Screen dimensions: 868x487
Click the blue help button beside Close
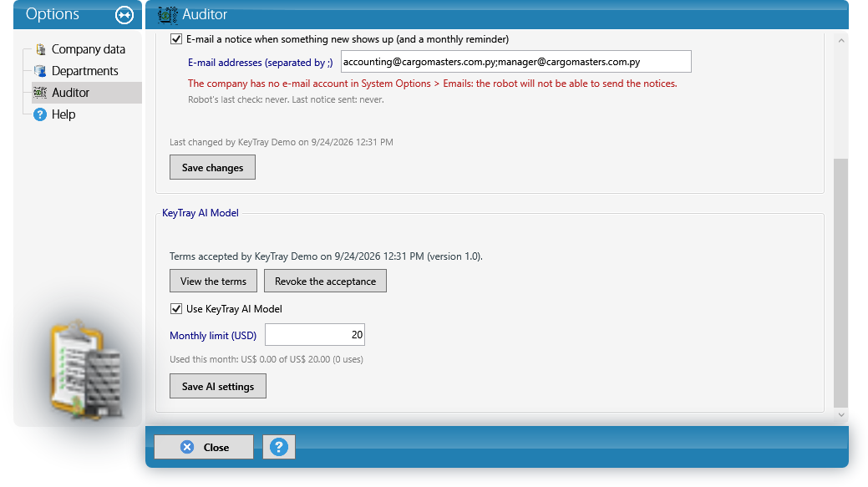[278, 447]
